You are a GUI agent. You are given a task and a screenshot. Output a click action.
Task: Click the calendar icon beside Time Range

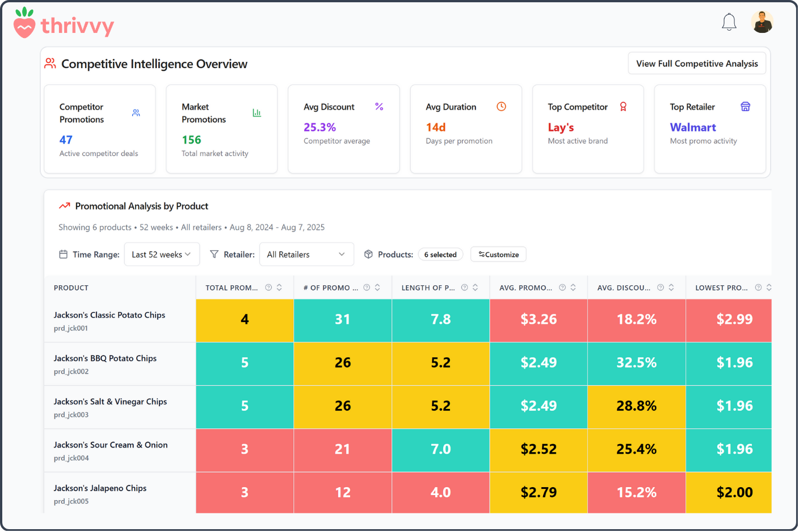63,254
